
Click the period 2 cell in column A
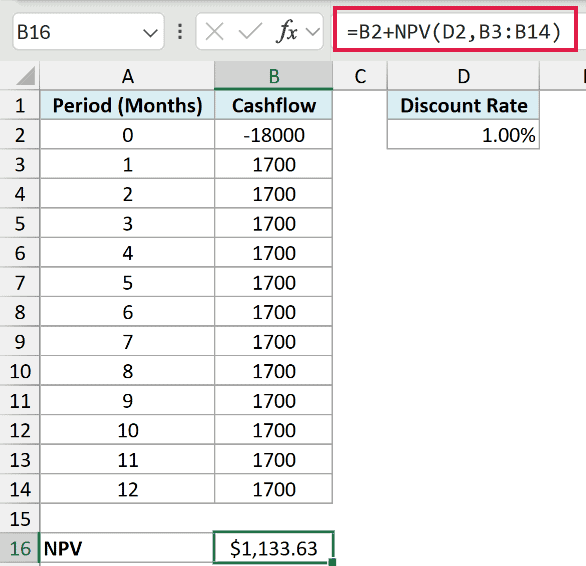click(x=127, y=194)
